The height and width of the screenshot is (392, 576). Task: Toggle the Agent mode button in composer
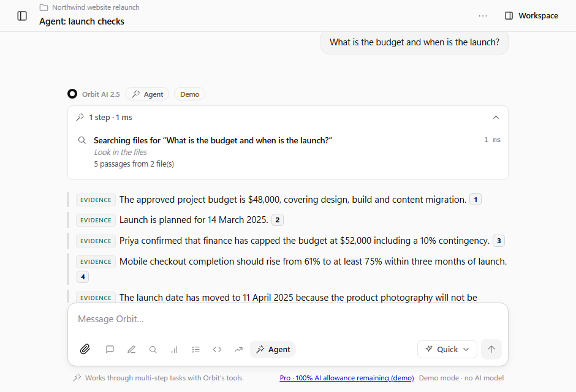click(x=273, y=349)
